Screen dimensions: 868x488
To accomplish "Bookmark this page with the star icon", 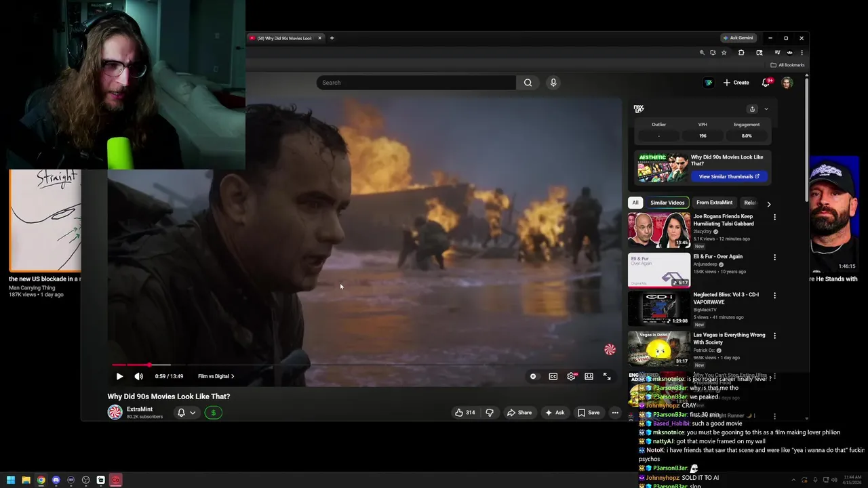I will tap(724, 52).
